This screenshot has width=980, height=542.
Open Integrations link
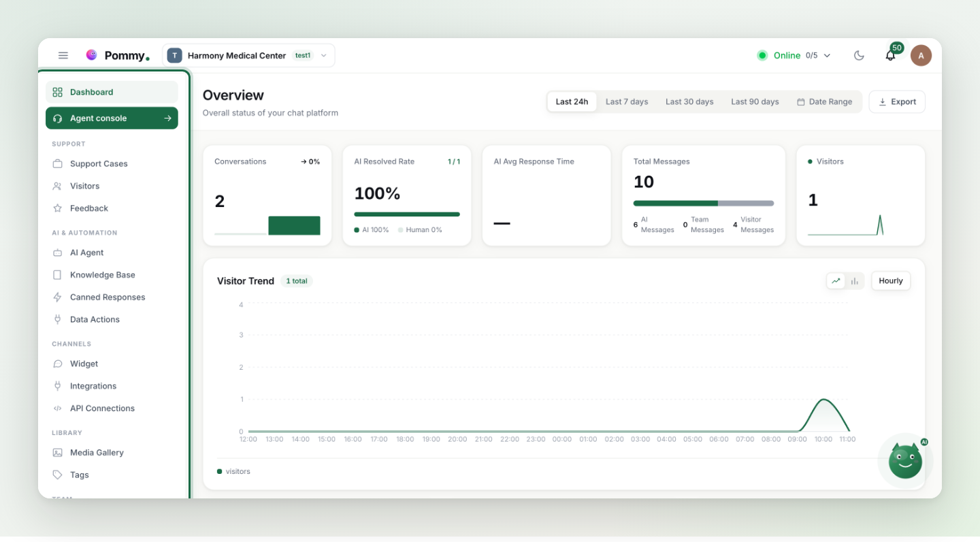click(x=112, y=386)
